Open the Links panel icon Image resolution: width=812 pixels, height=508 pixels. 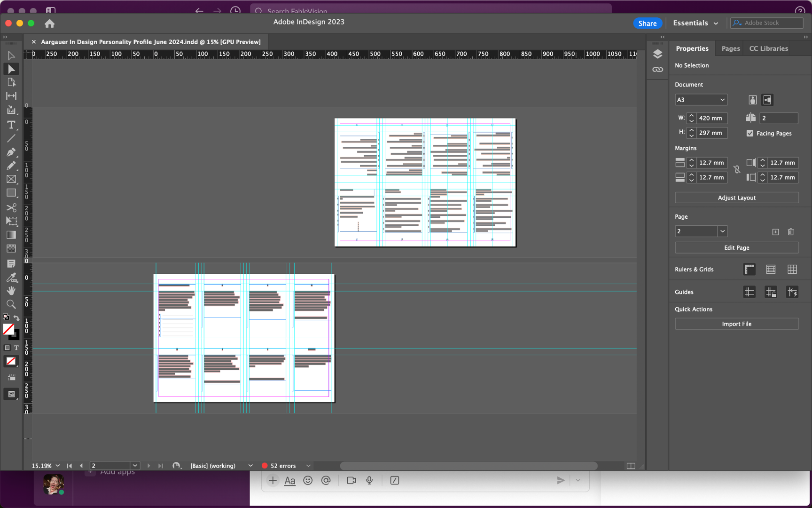point(657,70)
